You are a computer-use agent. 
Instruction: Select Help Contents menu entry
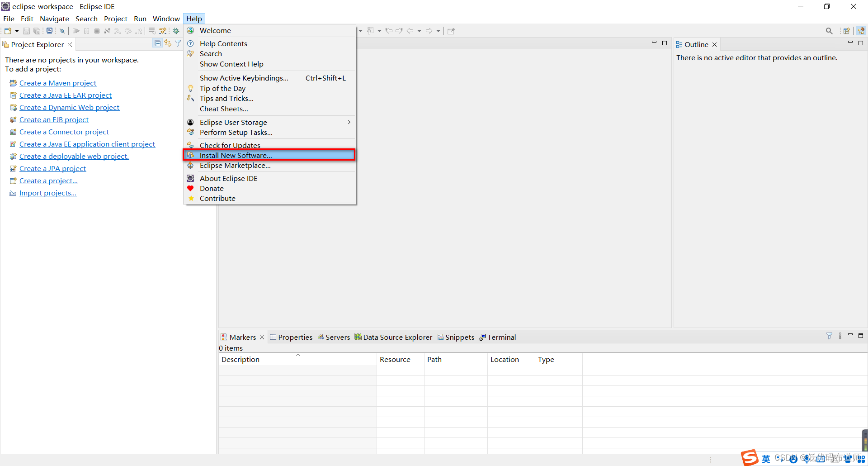(x=270, y=43)
